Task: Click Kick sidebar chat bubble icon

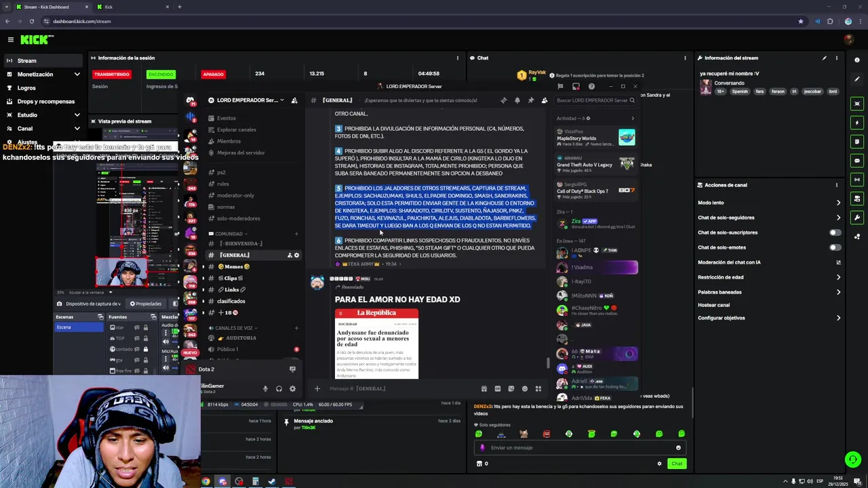Action: click(x=857, y=161)
